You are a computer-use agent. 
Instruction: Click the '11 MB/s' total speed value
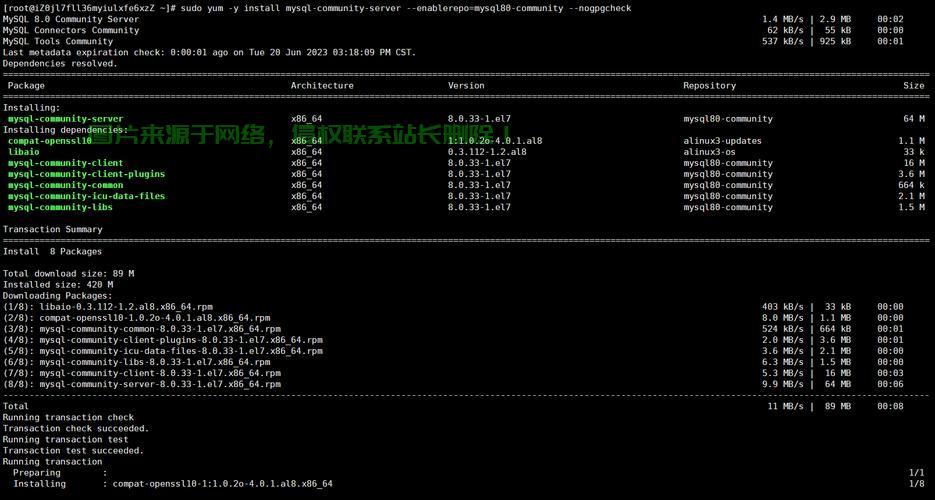pos(785,406)
